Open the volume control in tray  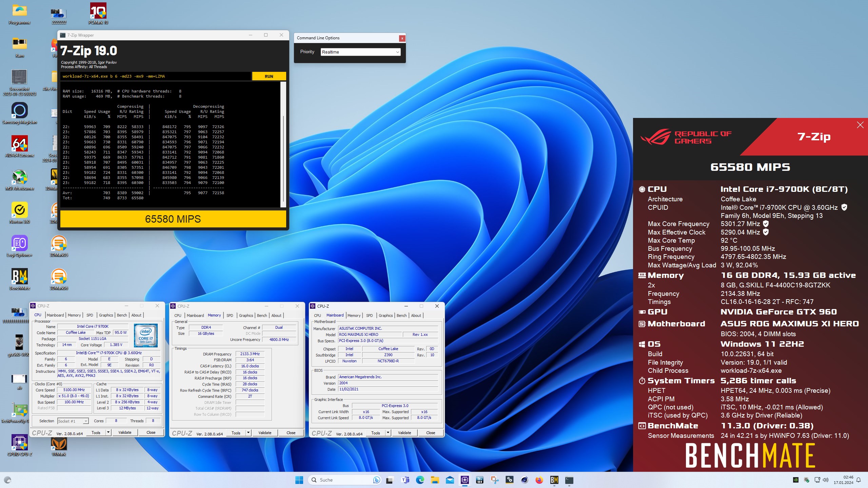pos(826,480)
